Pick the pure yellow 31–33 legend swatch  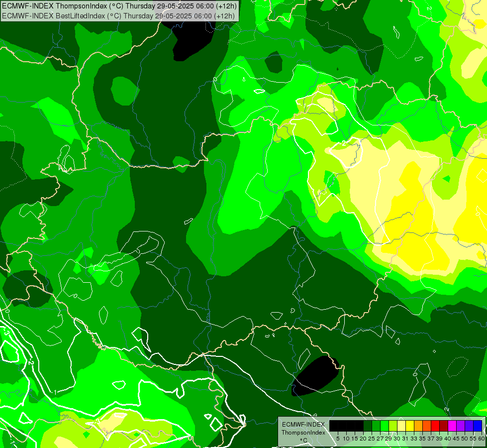410,426
